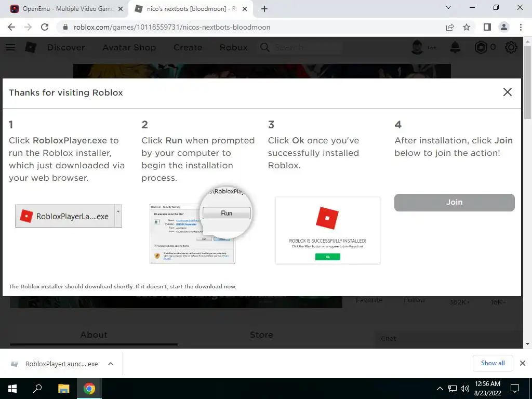Open Discover in Roblox navigation
The image size is (532, 399).
coord(66,47)
